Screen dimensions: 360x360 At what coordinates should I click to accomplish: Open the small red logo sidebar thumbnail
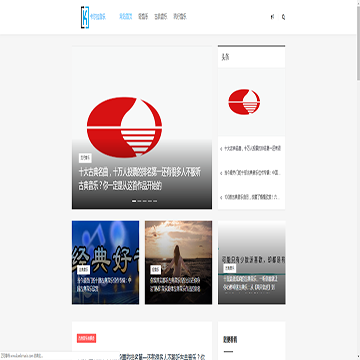click(x=251, y=102)
